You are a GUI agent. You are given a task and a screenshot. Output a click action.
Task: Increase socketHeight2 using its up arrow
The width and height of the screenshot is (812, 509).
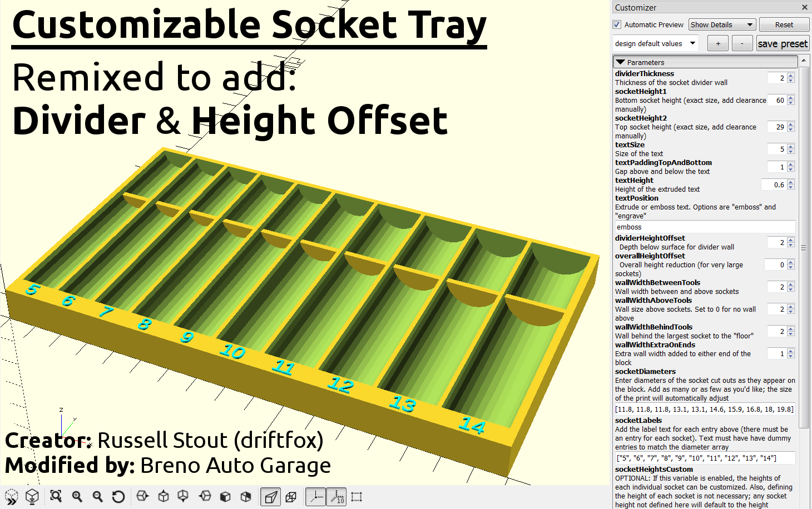click(x=791, y=124)
